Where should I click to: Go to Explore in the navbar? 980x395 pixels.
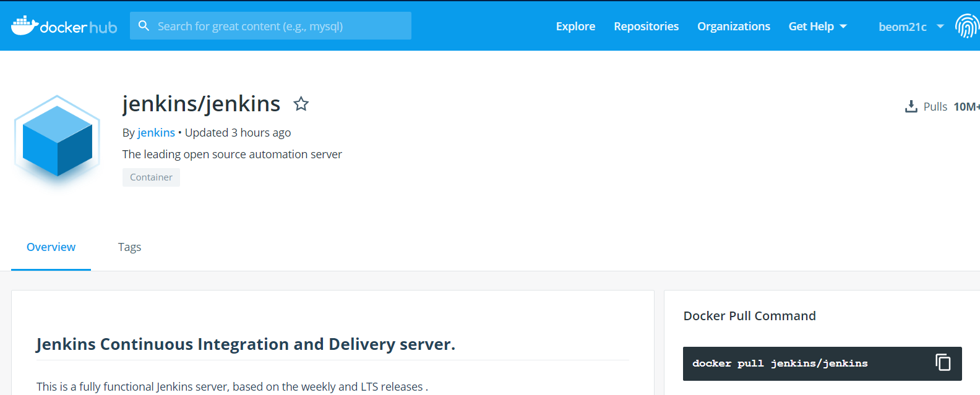575,27
